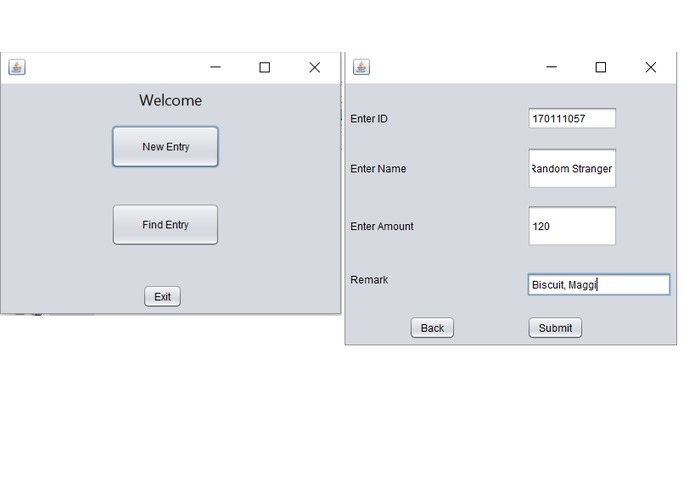Click the Remark label
This screenshot has width=695, height=494.
(369, 280)
